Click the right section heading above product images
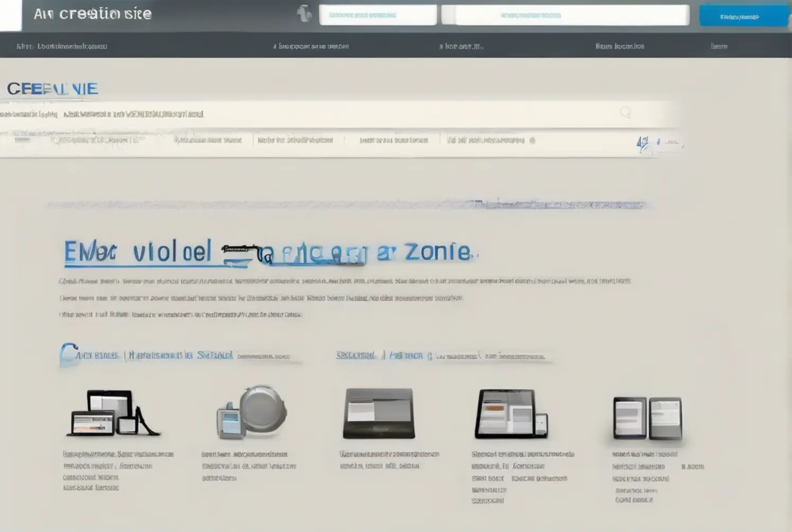The image size is (792, 532). 440,356
